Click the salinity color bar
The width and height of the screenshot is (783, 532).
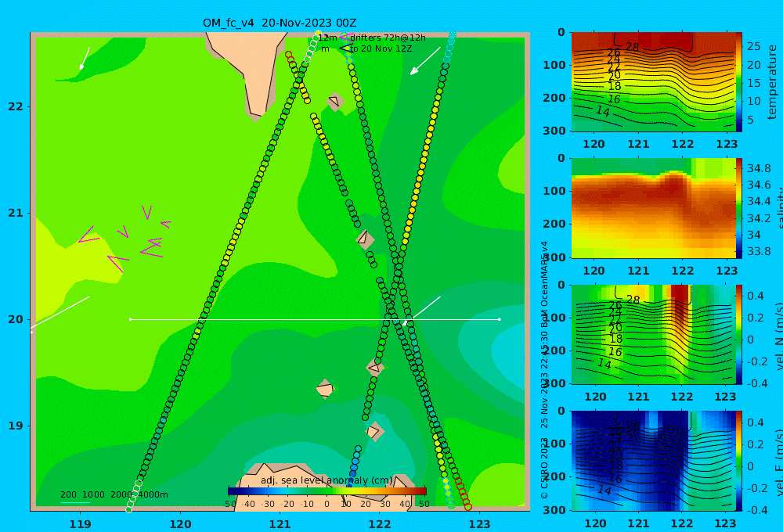pos(739,208)
